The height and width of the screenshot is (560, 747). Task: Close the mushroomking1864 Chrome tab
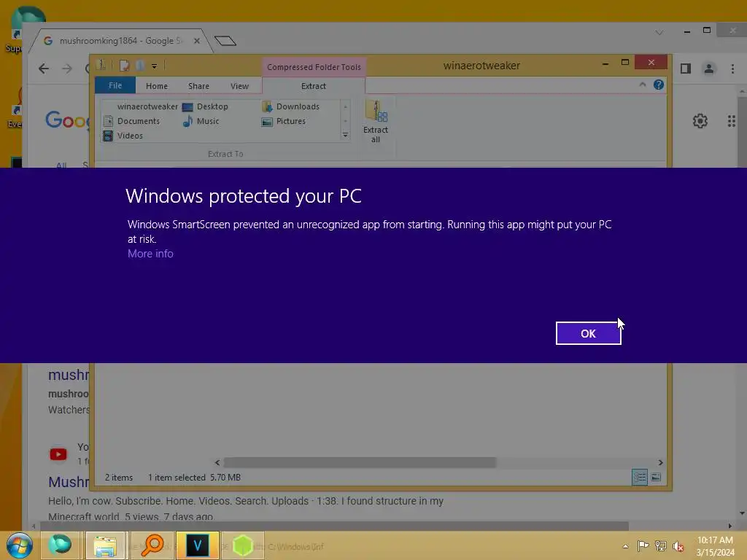coord(197,41)
